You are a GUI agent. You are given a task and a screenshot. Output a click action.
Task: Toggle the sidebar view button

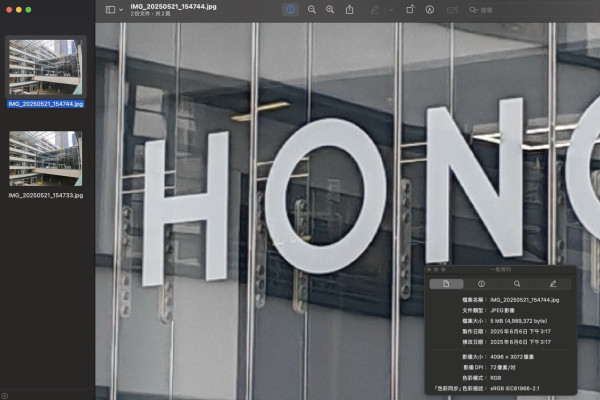click(x=110, y=9)
